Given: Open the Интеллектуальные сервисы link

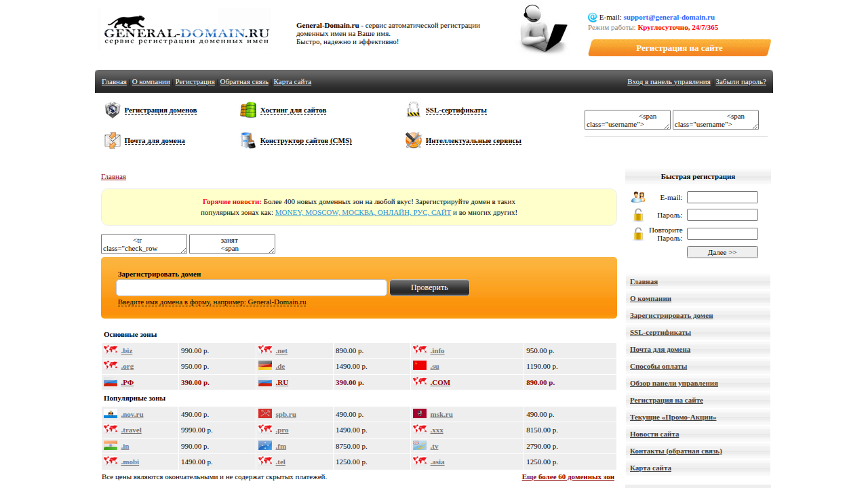Looking at the screenshot, I should coord(473,140).
